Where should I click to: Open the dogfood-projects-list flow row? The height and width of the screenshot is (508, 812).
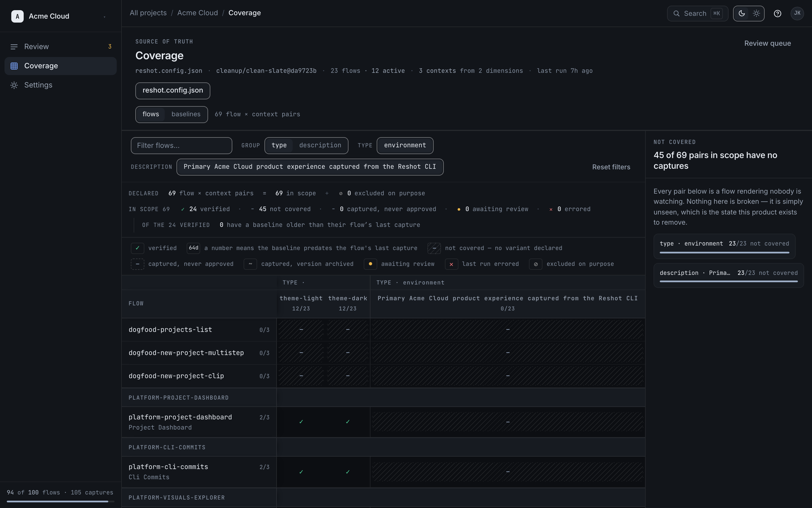[199, 330]
